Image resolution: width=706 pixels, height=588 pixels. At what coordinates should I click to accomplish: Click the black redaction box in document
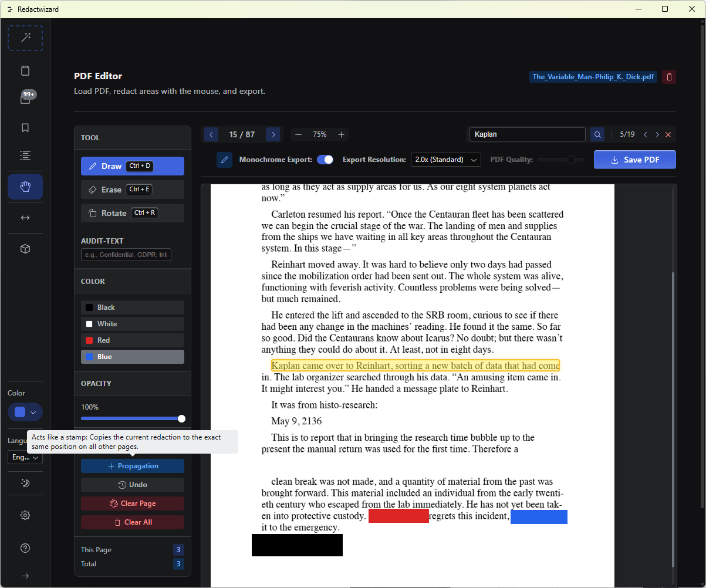point(297,545)
